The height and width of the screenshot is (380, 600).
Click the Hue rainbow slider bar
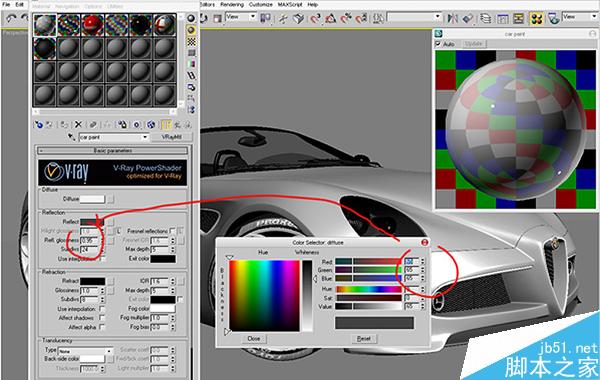[369, 289]
